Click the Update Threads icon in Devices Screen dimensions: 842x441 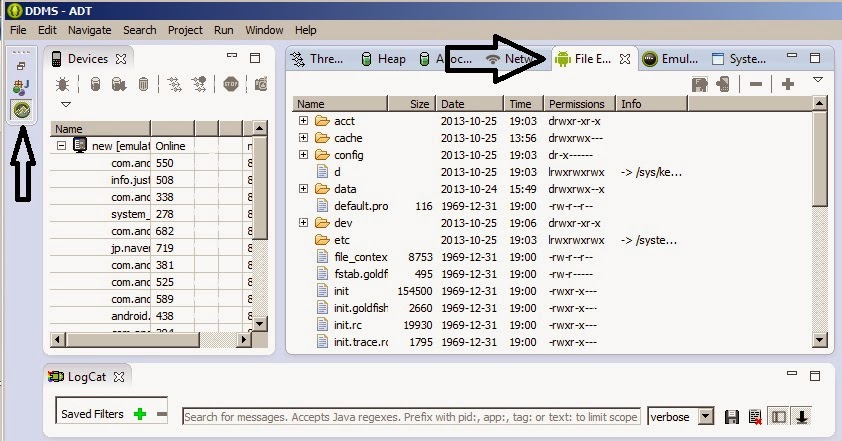175,84
